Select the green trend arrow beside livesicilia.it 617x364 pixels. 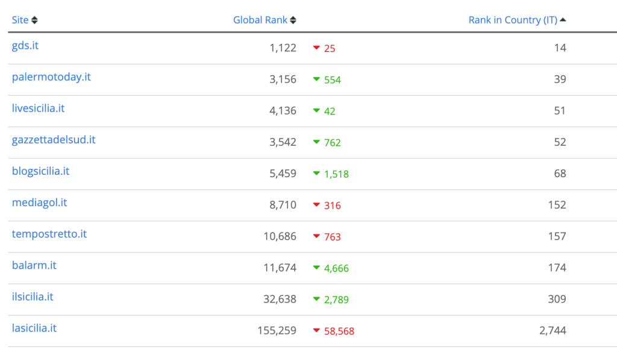pyautogui.click(x=318, y=111)
